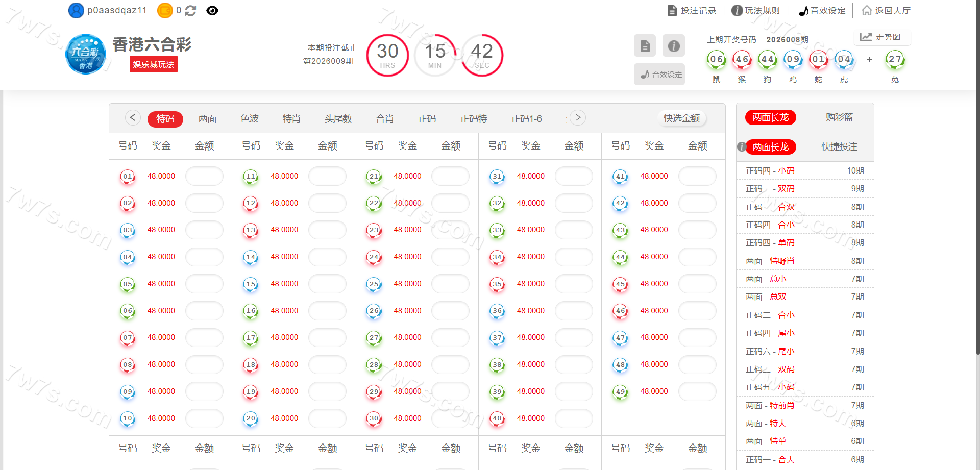Open 投注记录 betting records
The image size is (980, 470).
pyautogui.click(x=692, y=11)
